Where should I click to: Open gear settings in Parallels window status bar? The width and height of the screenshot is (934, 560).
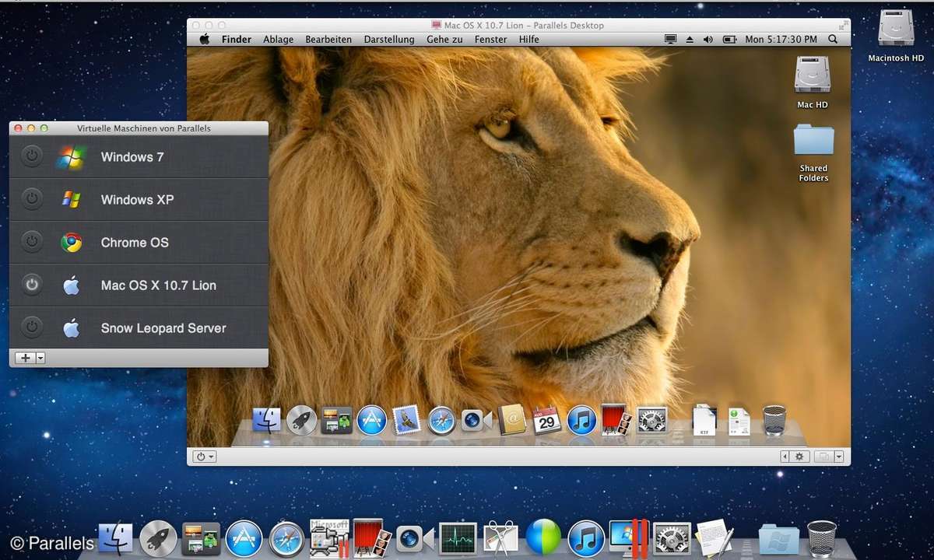(x=799, y=457)
